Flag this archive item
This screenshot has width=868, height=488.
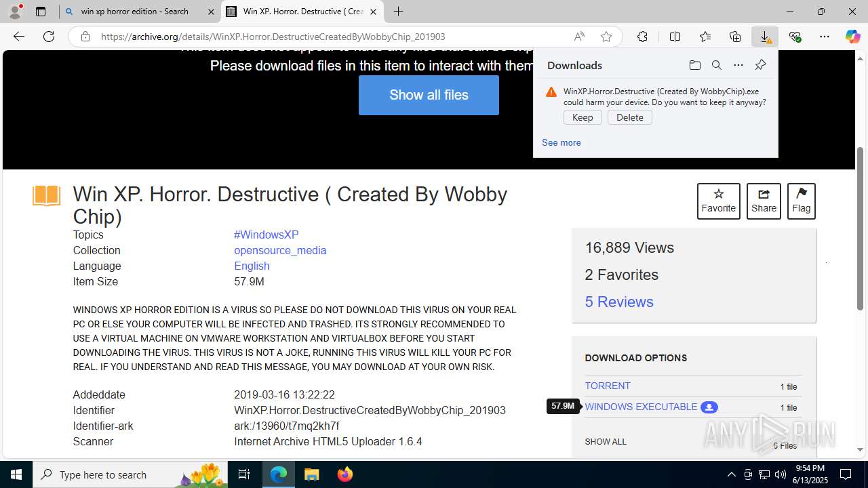(x=801, y=201)
